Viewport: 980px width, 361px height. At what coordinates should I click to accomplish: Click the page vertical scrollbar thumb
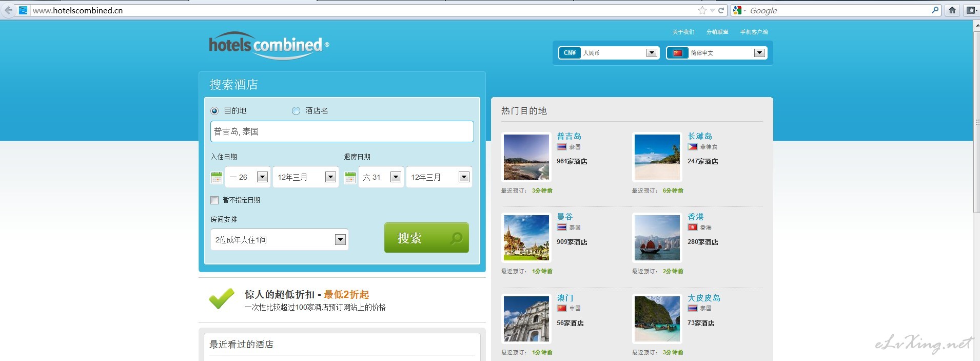976,123
